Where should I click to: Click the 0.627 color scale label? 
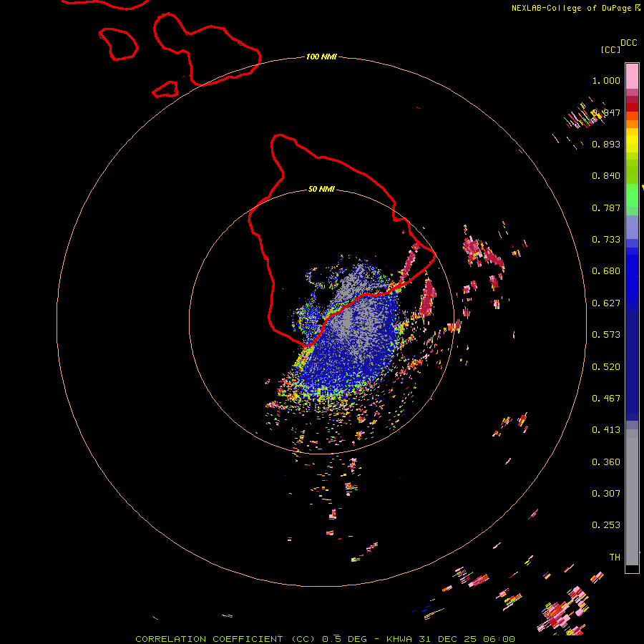(x=606, y=303)
